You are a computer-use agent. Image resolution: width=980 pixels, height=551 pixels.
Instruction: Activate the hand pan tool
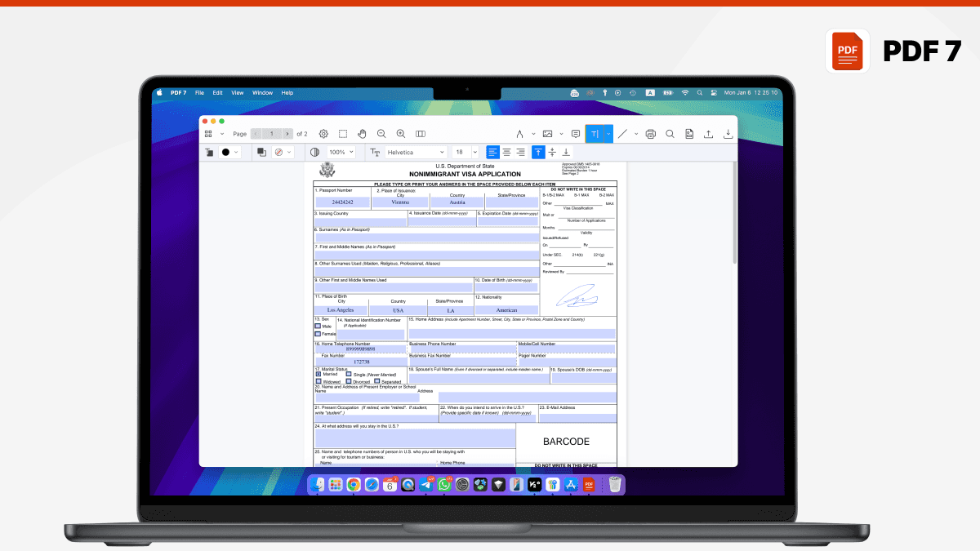pyautogui.click(x=362, y=134)
